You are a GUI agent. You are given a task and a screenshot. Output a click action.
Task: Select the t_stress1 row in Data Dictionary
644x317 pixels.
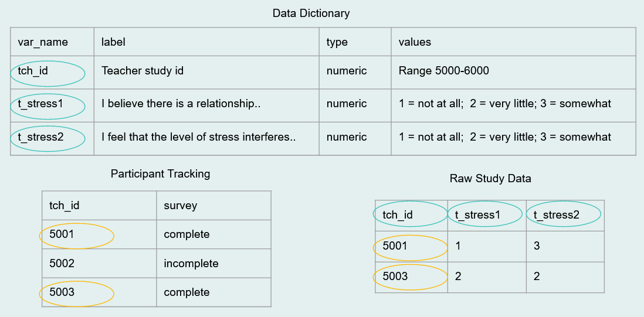pos(323,105)
